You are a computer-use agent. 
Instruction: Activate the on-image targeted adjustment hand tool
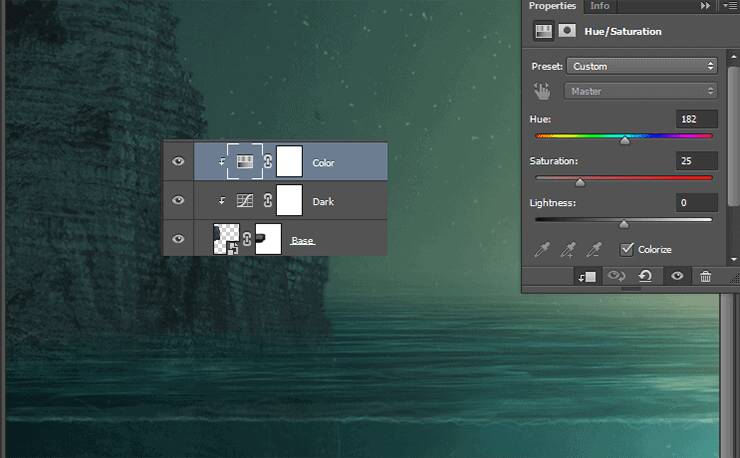[x=542, y=91]
